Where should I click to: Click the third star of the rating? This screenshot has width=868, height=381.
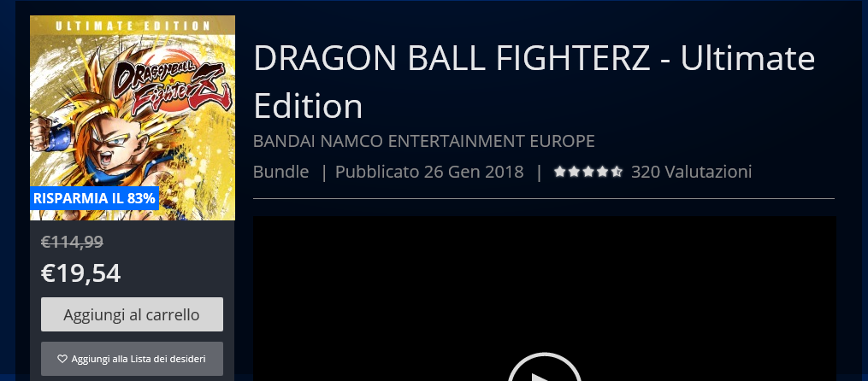588,172
